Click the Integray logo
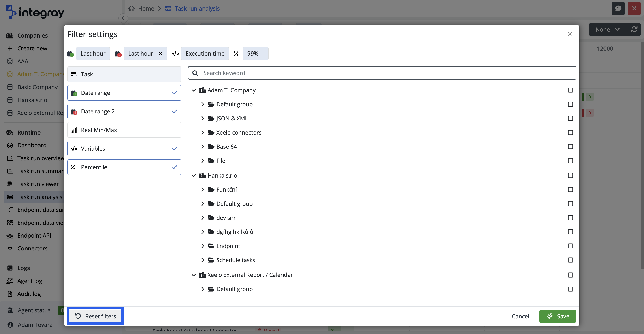This screenshot has height=334, width=644. [x=34, y=12]
